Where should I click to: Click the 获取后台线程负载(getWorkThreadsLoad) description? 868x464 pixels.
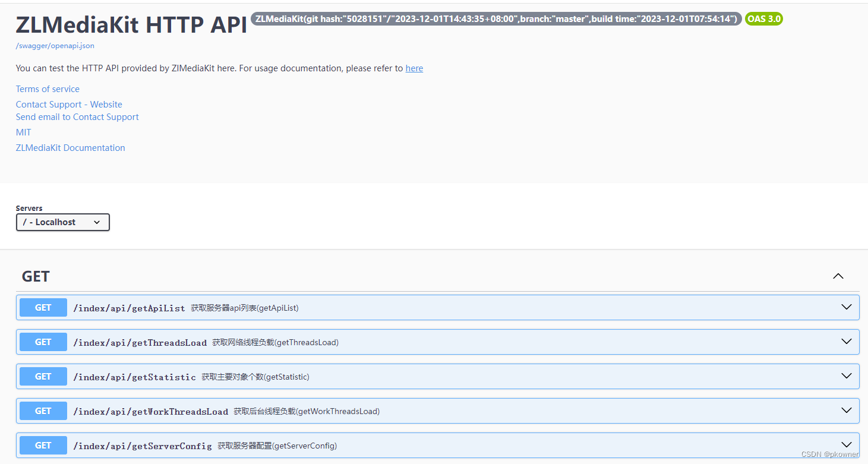click(307, 412)
